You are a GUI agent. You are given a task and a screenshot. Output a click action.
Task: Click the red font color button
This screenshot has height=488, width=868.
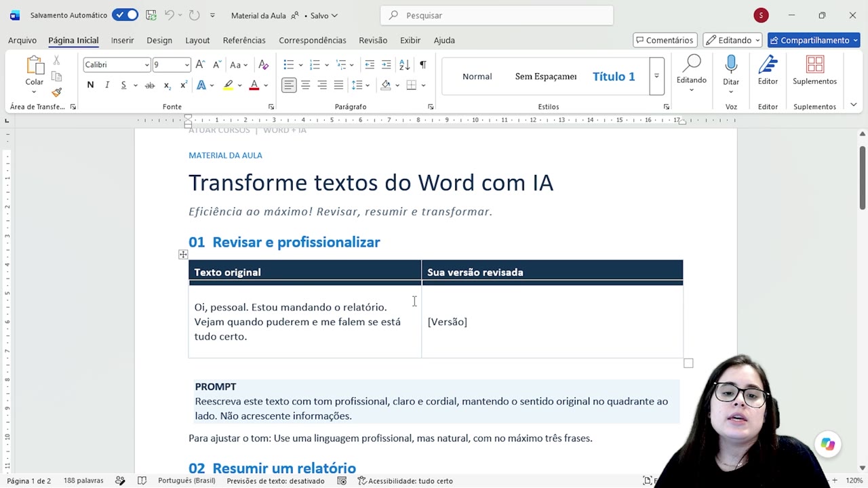(254, 85)
